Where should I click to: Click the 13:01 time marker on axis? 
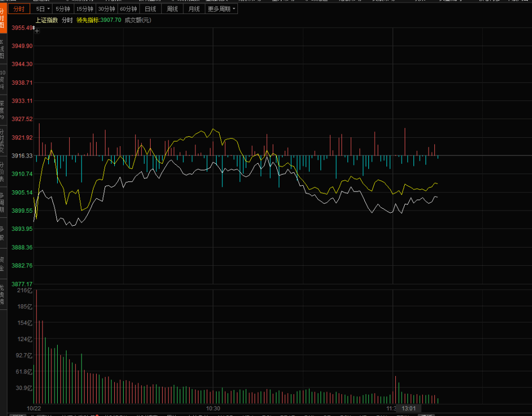[x=409, y=409]
